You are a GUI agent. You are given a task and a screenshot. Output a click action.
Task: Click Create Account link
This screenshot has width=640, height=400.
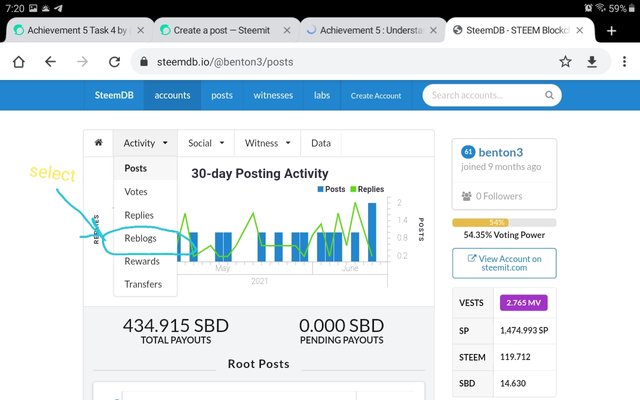click(376, 96)
